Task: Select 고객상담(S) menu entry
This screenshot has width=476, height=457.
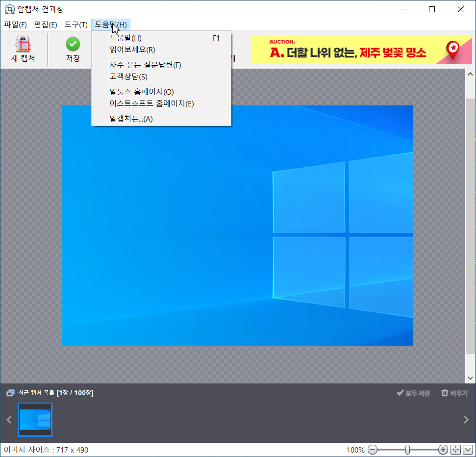Action: tap(161, 76)
